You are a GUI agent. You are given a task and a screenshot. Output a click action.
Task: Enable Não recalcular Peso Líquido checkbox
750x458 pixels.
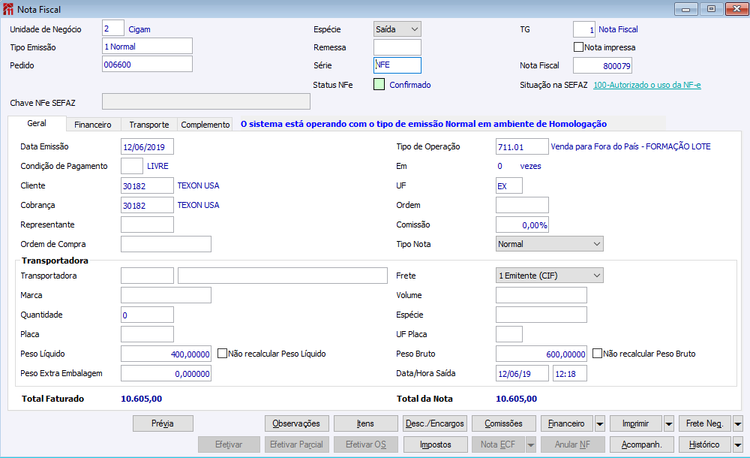(x=222, y=353)
